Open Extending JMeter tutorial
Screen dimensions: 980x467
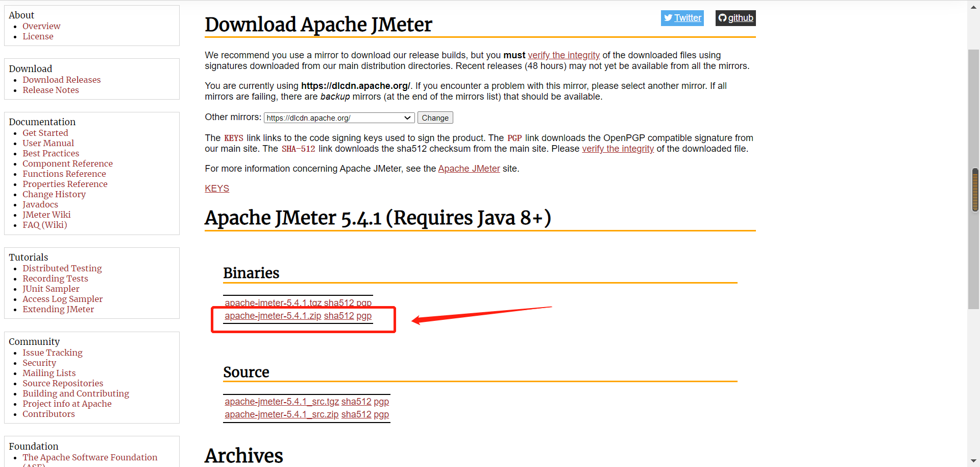point(58,309)
